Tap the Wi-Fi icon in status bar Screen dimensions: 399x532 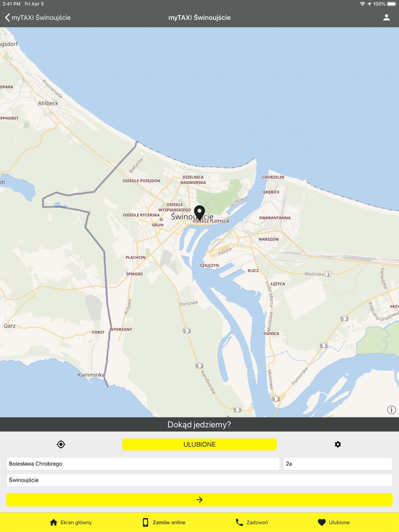click(x=362, y=4)
